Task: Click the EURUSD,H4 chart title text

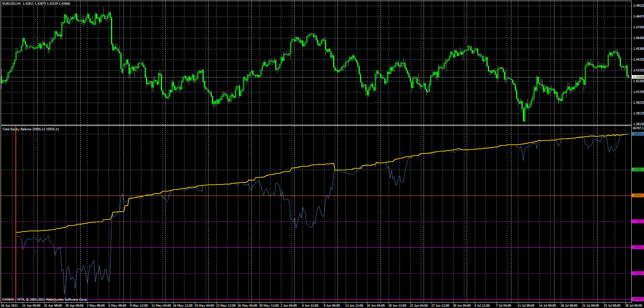Action: tap(11, 3)
